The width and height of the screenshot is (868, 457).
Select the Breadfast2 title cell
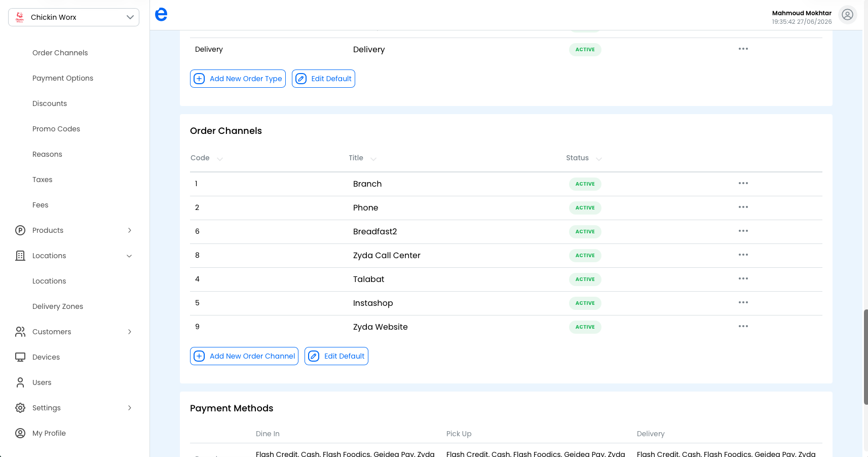coord(375,232)
